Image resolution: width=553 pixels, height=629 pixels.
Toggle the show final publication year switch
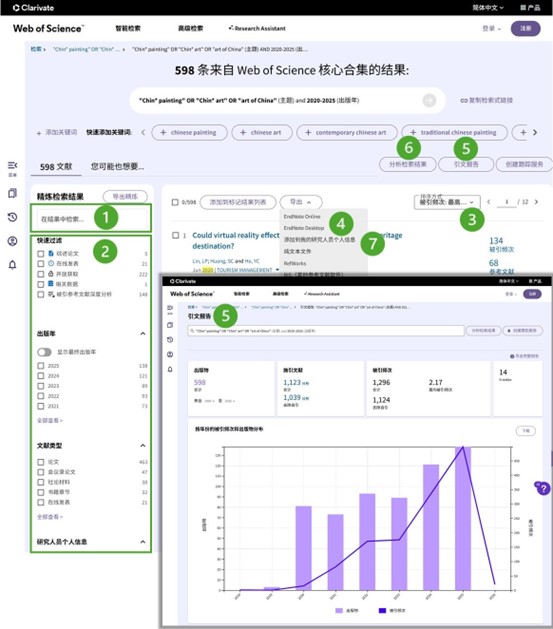[x=45, y=352]
